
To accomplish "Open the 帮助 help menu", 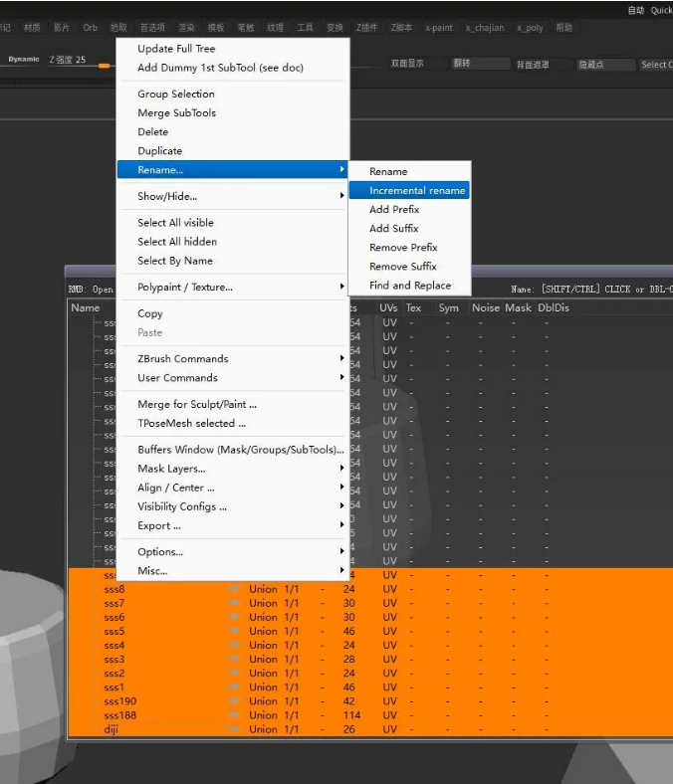I will pyautogui.click(x=563, y=28).
